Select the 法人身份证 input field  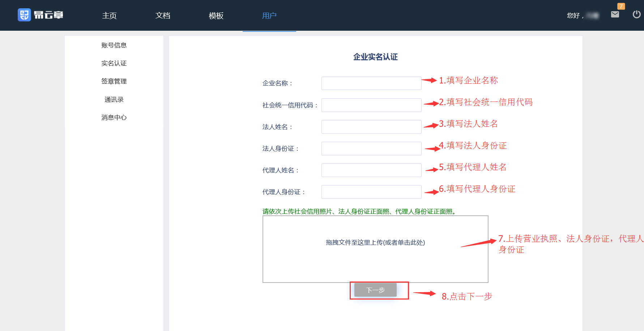[371, 149]
